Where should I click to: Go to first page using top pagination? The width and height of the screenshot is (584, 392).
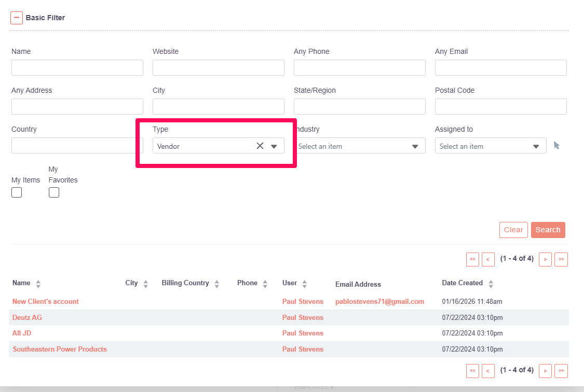(472, 259)
